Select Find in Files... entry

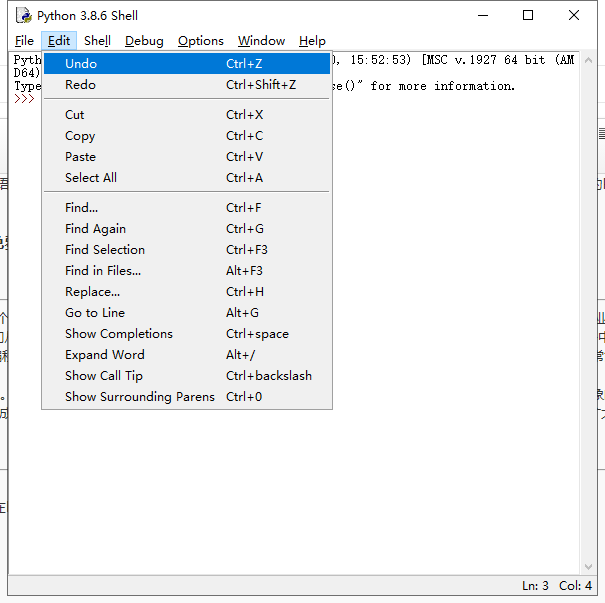[x=187, y=270]
